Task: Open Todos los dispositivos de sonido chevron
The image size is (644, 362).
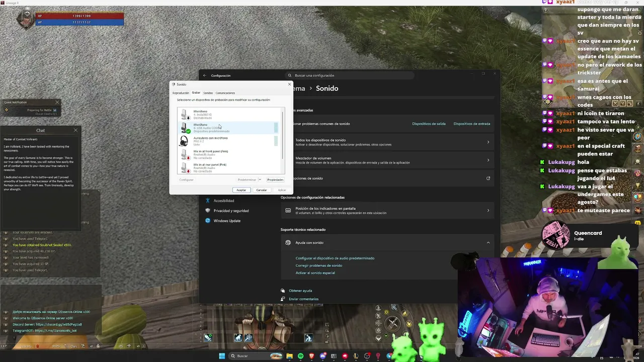Action: [x=488, y=142]
